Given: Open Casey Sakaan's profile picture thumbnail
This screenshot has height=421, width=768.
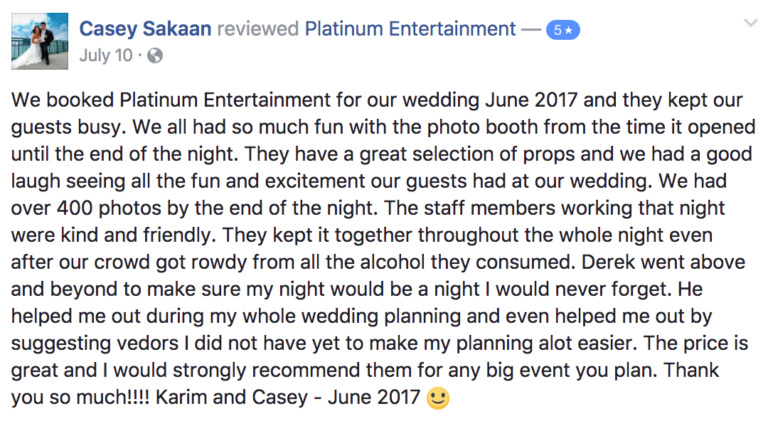Looking at the screenshot, I should tap(40, 41).
